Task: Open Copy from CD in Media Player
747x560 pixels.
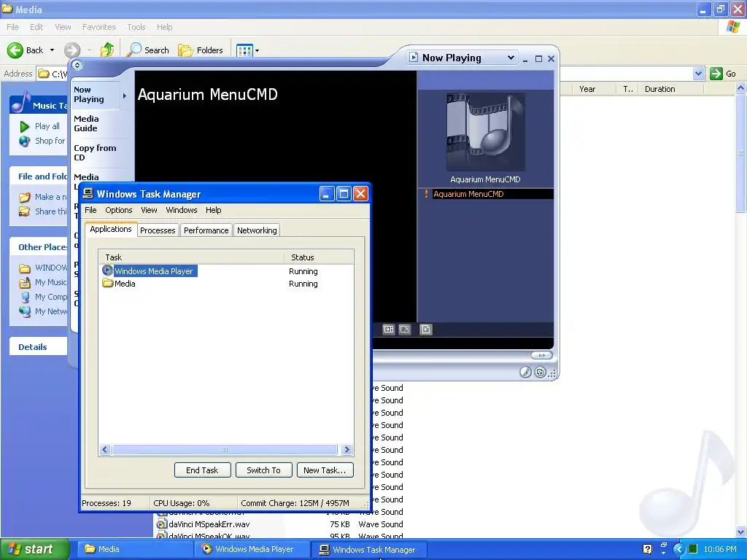Action: 95,152
